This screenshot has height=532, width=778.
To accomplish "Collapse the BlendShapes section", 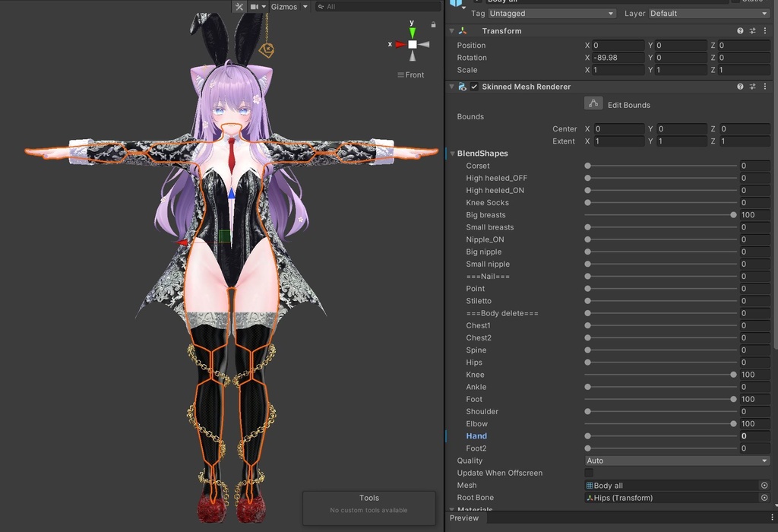I will click(x=453, y=154).
